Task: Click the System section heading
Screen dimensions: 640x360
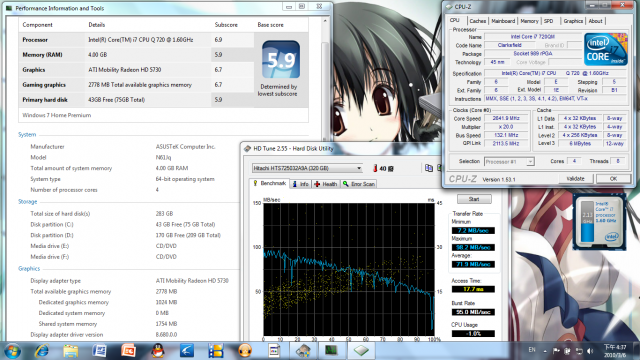Action: pos(27,135)
